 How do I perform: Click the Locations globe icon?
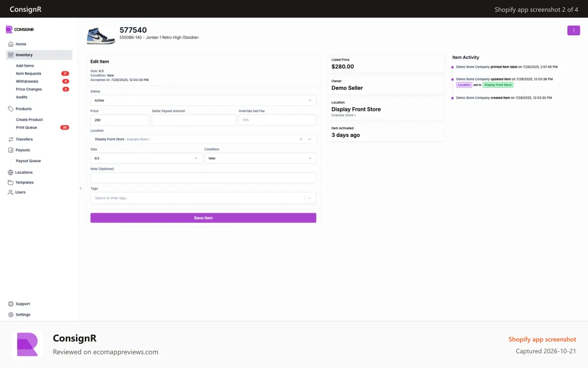(11, 173)
